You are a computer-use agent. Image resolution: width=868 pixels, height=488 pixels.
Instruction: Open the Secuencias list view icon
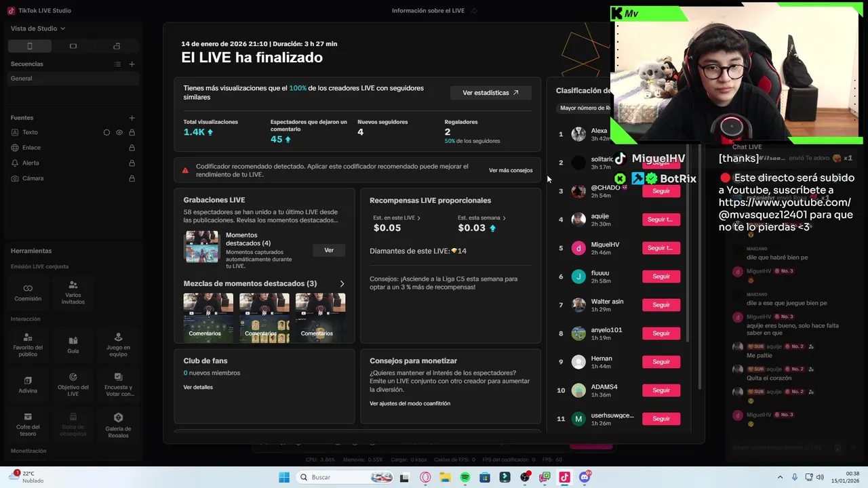[x=117, y=64]
